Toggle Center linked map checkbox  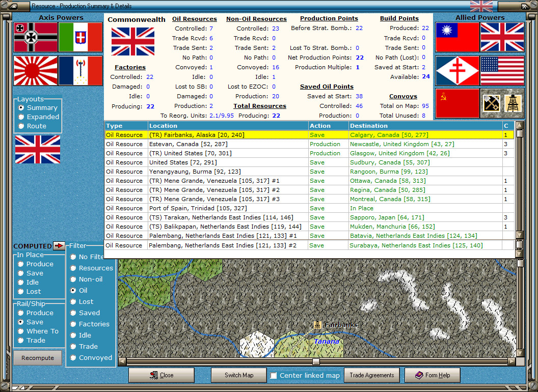274,376
